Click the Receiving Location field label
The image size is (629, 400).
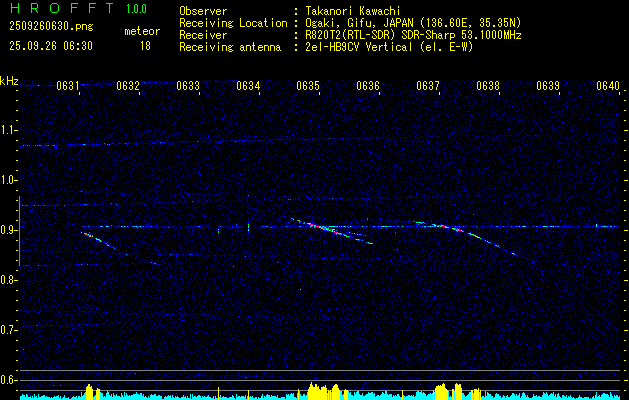233,23
